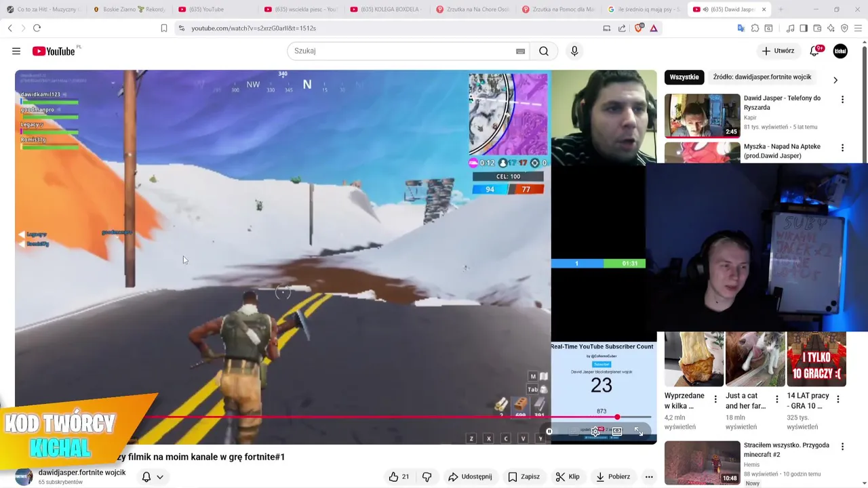Select the Źródło: dawidjasper.fortnite wojcik chip
Image resolution: width=868 pixels, height=488 pixels.
point(762,77)
